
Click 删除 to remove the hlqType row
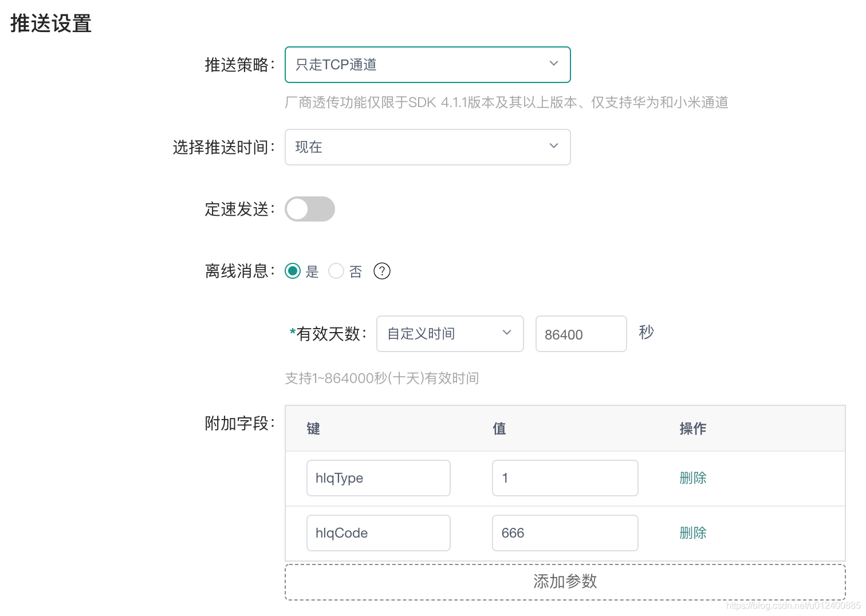[x=692, y=477]
